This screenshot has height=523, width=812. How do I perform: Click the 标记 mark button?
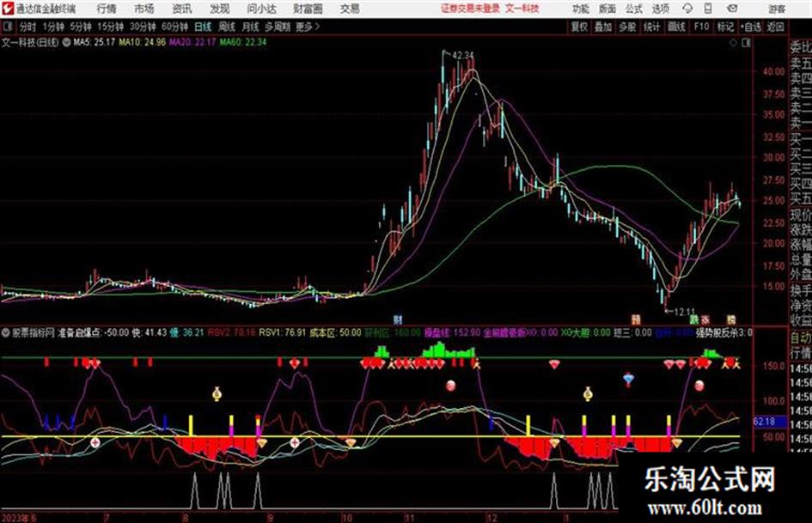click(725, 27)
